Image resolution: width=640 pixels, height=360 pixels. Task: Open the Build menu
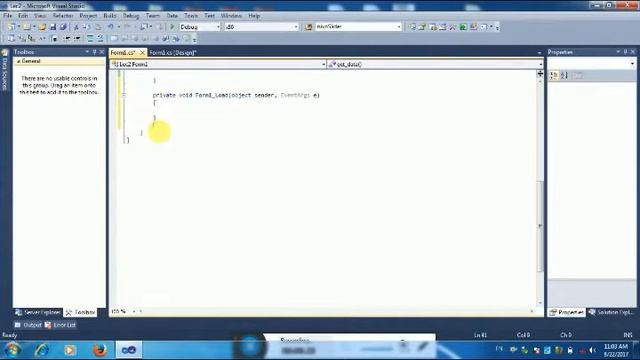(110, 16)
